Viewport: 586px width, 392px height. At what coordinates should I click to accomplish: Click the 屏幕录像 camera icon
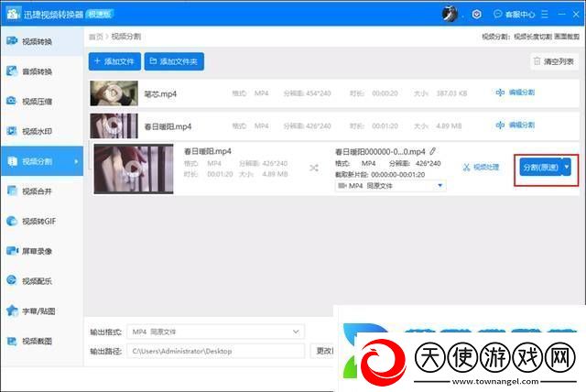pyautogui.click(x=12, y=251)
